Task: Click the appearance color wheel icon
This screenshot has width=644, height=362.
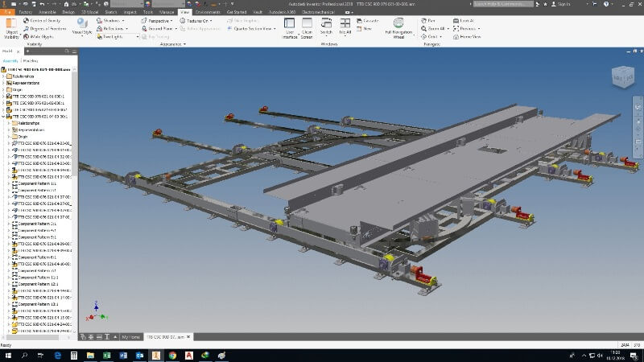Action: click(148, 4)
